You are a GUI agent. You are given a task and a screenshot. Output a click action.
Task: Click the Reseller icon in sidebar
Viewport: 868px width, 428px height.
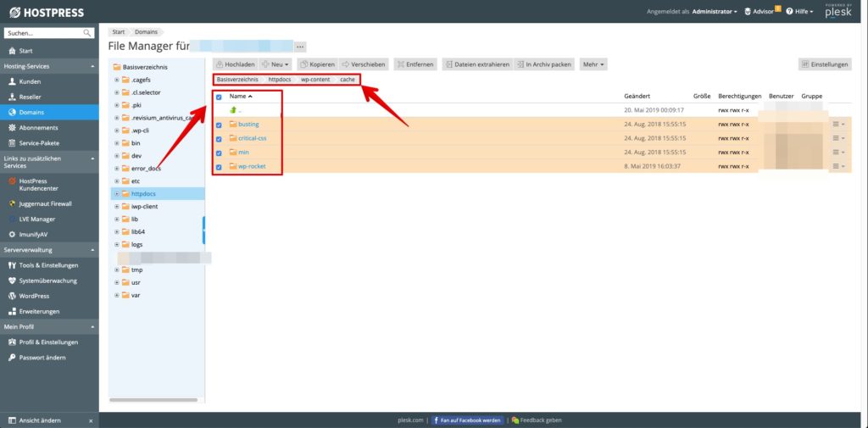[12, 97]
